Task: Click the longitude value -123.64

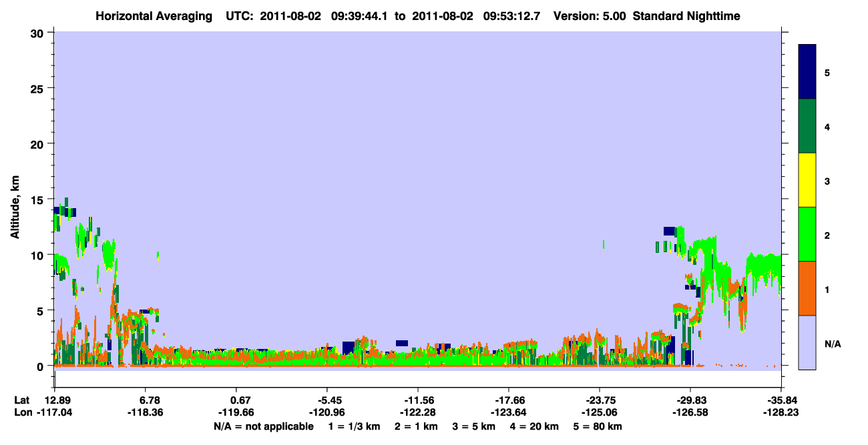Action: pos(509,413)
